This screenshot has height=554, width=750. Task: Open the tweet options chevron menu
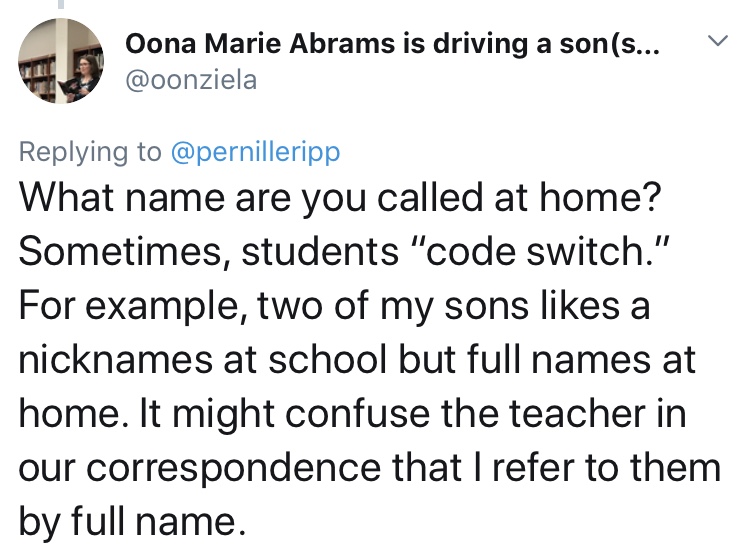tap(716, 42)
